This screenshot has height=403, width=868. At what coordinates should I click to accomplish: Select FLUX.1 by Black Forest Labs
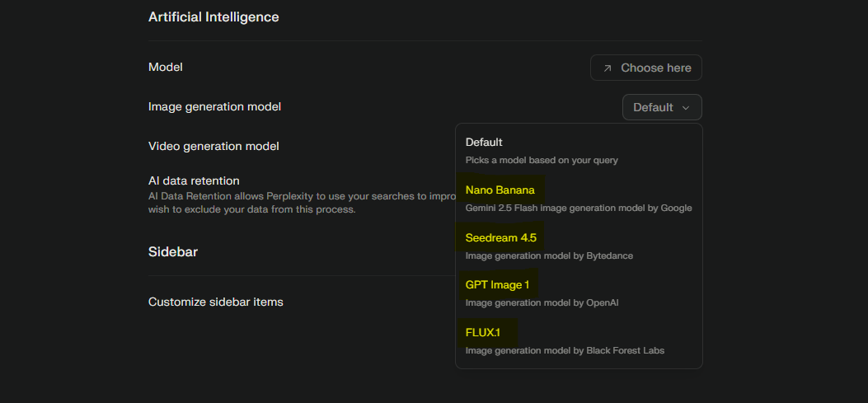(488, 333)
